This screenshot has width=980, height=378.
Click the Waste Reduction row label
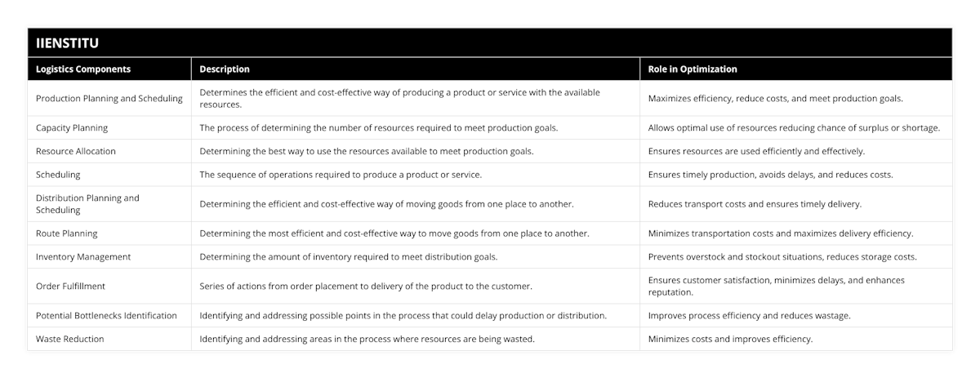click(70, 339)
